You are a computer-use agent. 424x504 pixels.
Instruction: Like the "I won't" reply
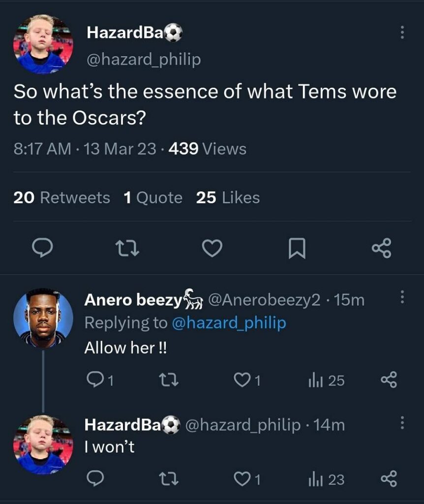tap(247, 479)
